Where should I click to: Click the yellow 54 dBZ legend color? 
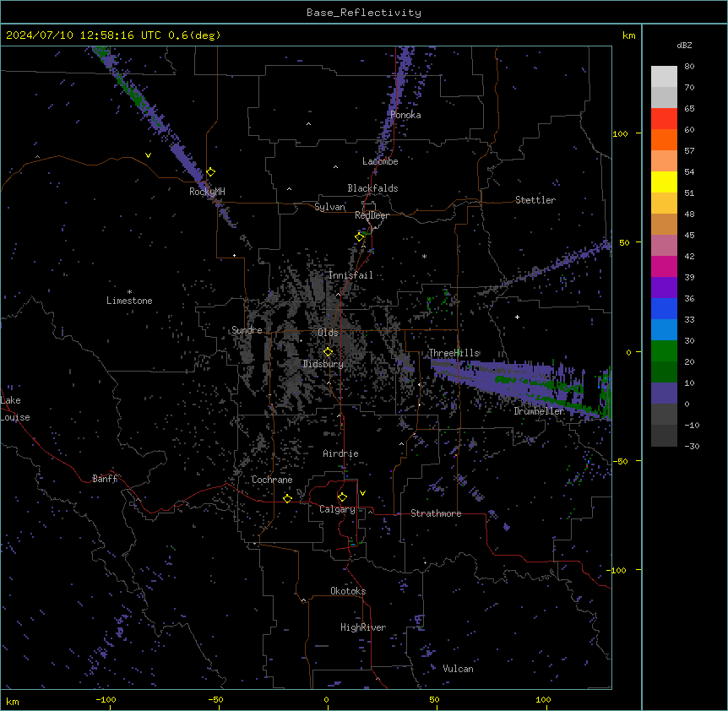click(x=664, y=182)
